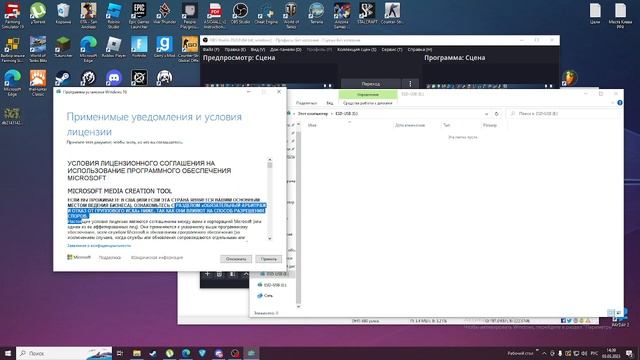This screenshot has height=360, width=640.
Task: Open Roblox Studio desktop icon
Action: (x=114, y=16)
